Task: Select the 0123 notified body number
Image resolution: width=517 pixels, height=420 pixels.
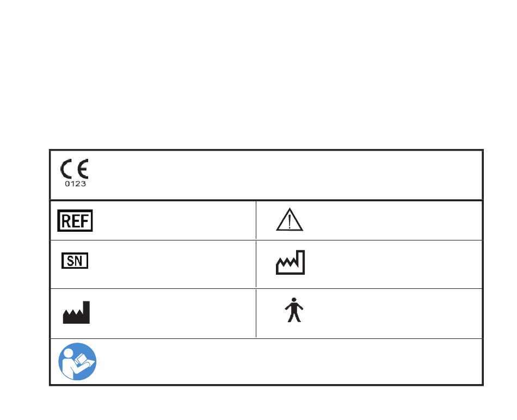Action: pos(76,184)
